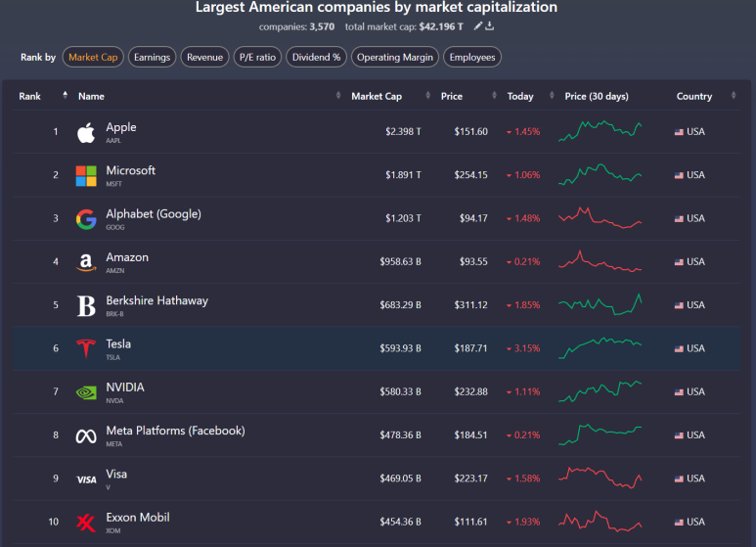This screenshot has width=756, height=547.
Task: Click the USA flag in the Visa row
Action: [x=679, y=479]
